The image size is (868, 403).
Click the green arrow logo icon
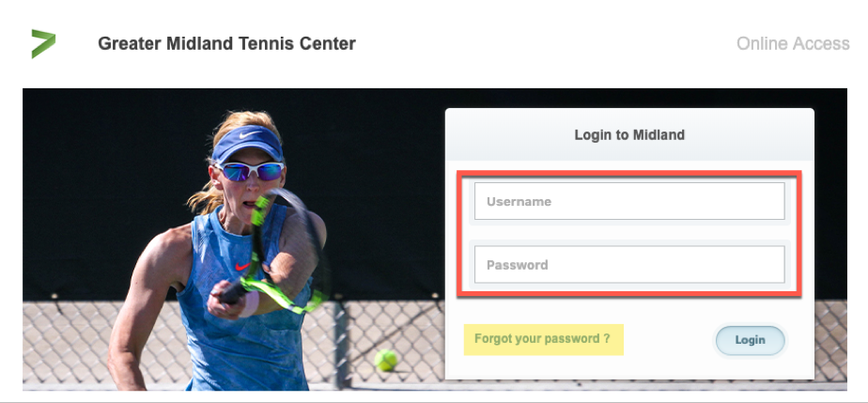point(43,44)
